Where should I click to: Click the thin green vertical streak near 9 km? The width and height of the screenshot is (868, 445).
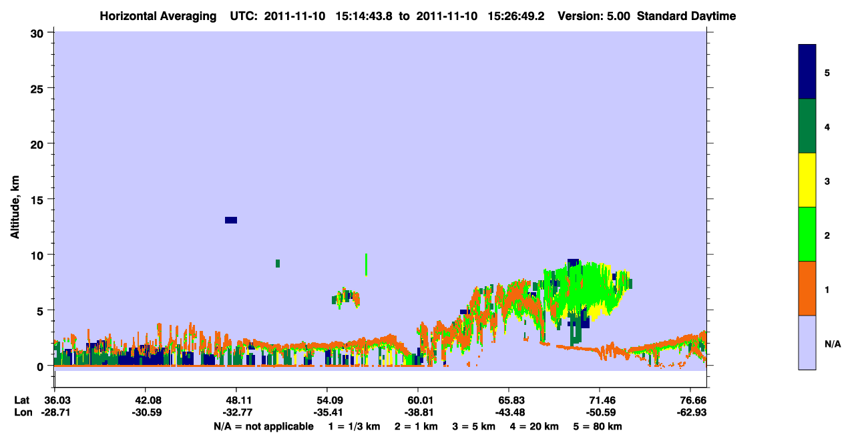coord(366,264)
